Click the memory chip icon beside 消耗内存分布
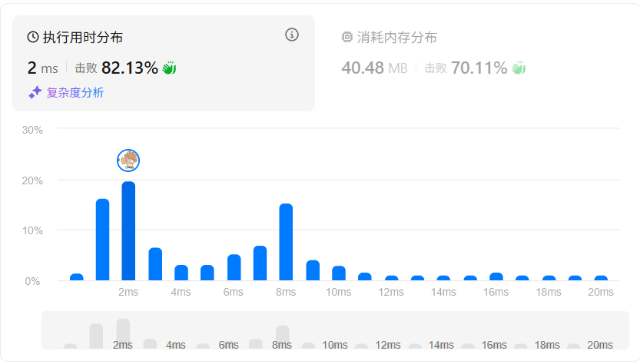Viewport: 640px width, 364px height. (x=347, y=37)
